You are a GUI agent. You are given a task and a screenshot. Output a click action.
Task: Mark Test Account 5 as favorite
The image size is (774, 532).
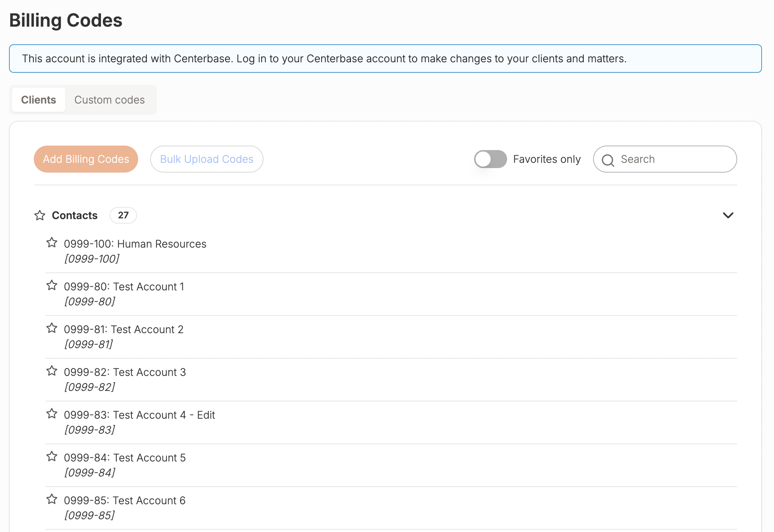click(x=52, y=457)
